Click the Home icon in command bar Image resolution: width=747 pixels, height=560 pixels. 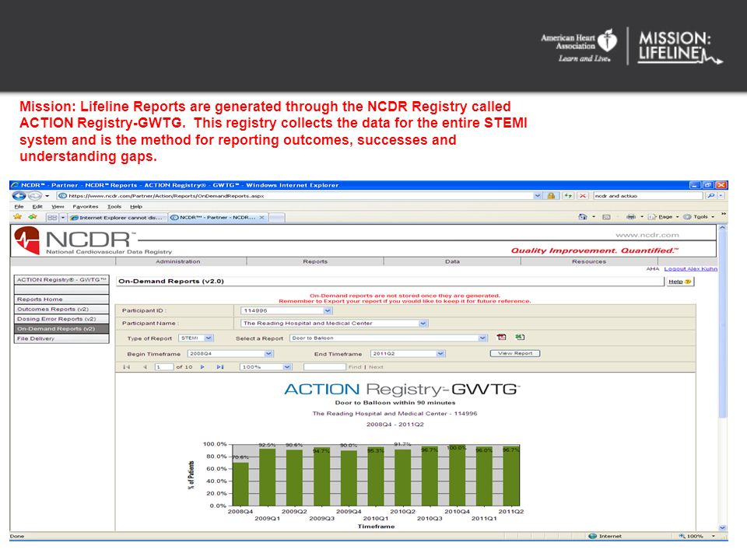583,217
